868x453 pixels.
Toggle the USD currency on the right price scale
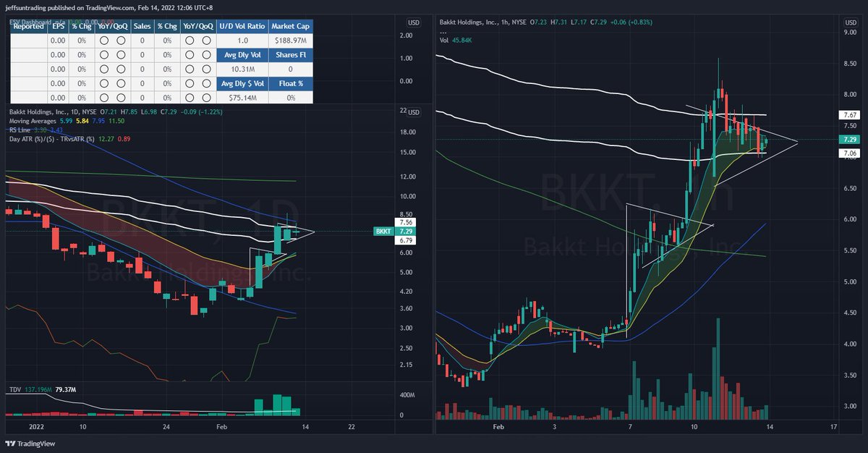click(x=851, y=22)
